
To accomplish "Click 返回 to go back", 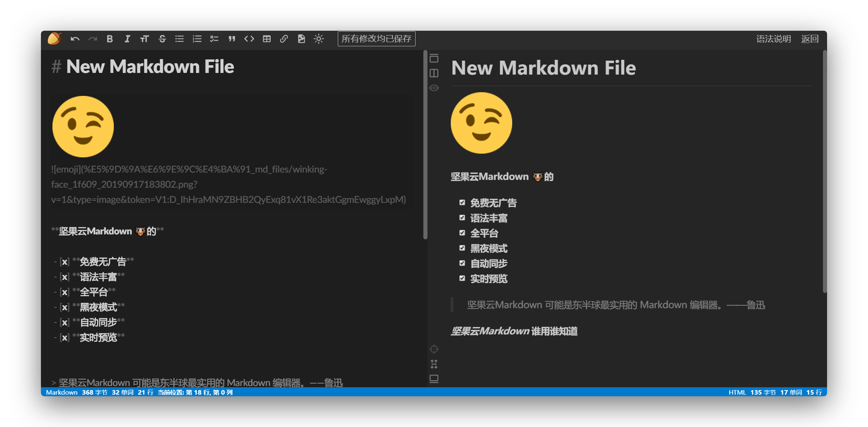I will pyautogui.click(x=809, y=39).
